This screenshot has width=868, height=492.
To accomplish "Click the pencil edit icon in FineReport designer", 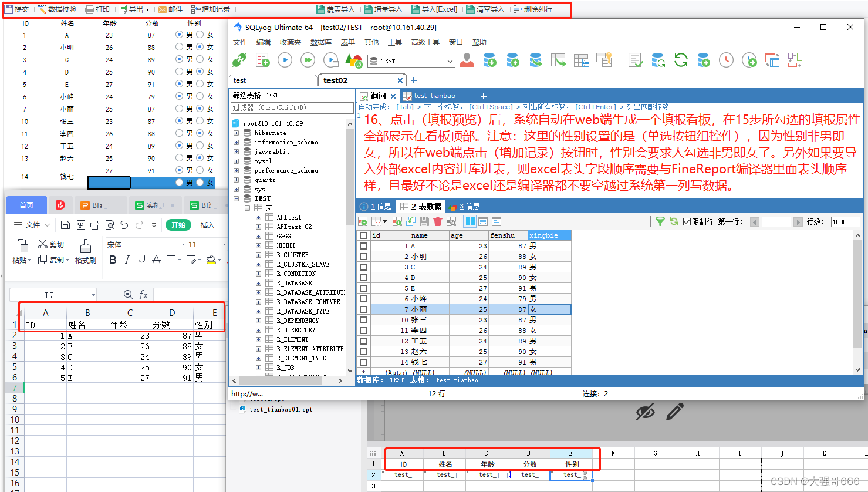I will [675, 412].
